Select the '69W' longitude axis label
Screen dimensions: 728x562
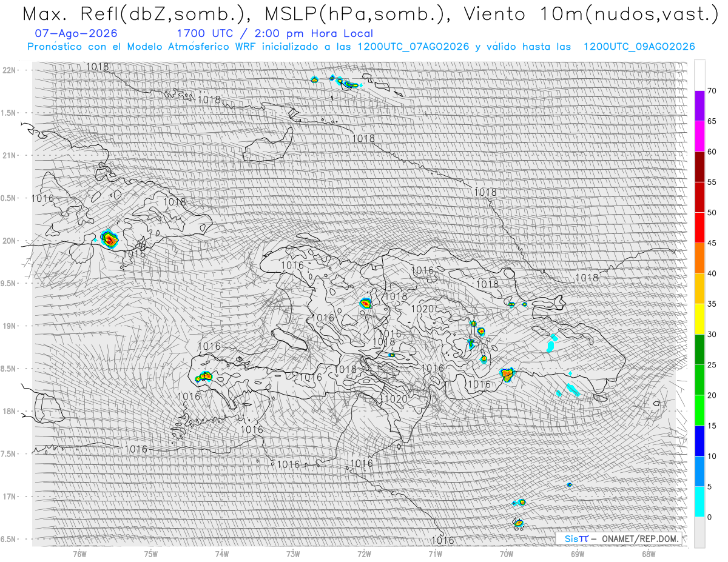[x=577, y=554]
